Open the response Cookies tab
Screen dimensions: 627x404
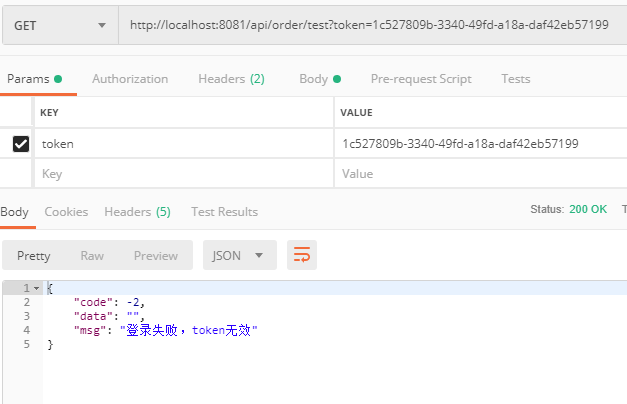coord(66,212)
